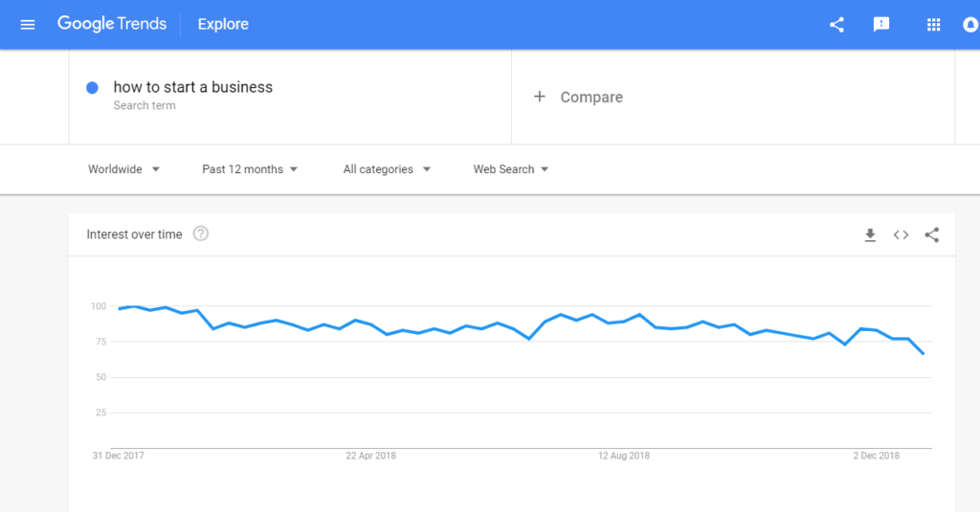980x512 pixels.
Task: Click the account notifications icon
Action: [x=970, y=25]
